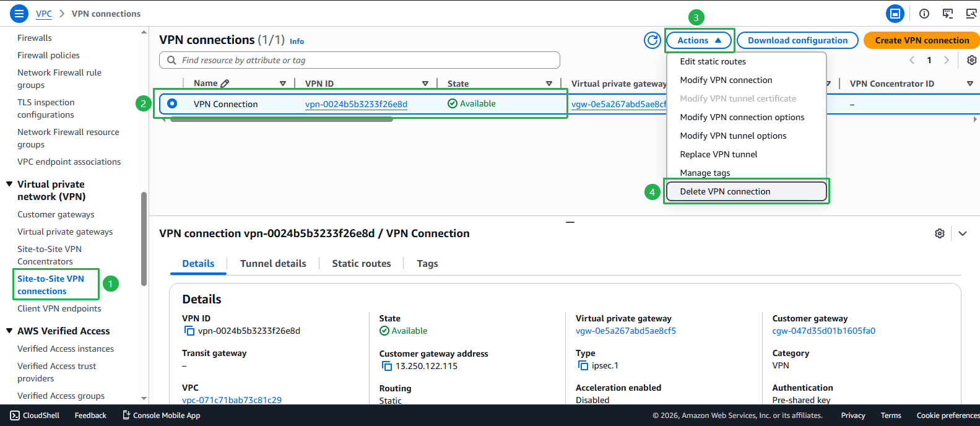Open the VPC breadcrumb link
Viewport: 980px width, 426px height.
tap(44, 14)
